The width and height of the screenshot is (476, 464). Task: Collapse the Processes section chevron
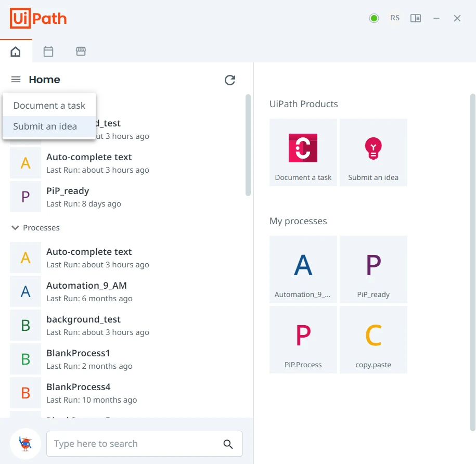[x=15, y=228]
